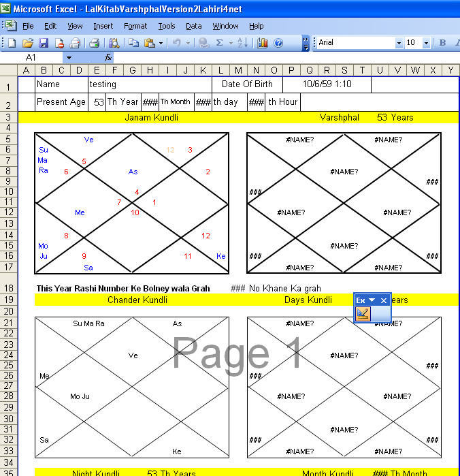Click the Copy icon
Screen dimensions: 460x476
point(133,43)
